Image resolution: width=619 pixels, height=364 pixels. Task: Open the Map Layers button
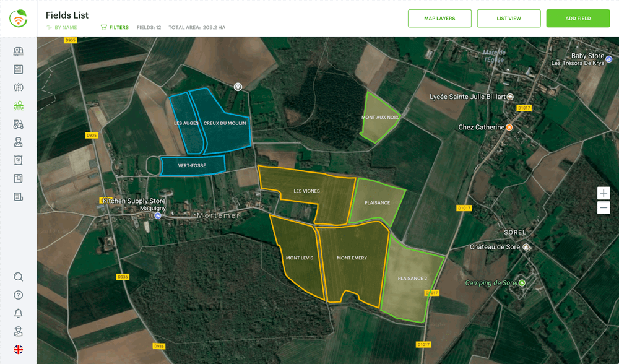tap(439, 19)
